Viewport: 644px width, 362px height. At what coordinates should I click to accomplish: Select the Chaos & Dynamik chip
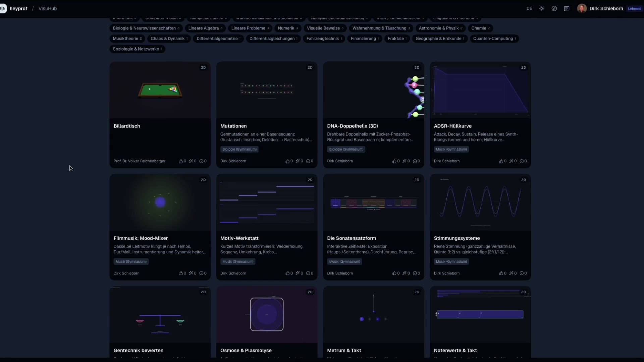[x=169, y=39]
